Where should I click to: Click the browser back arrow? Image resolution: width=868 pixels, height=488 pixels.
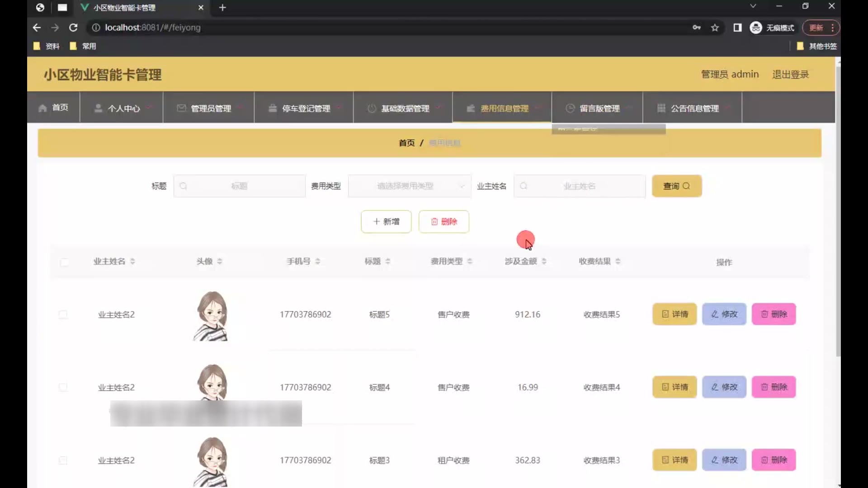37,28
